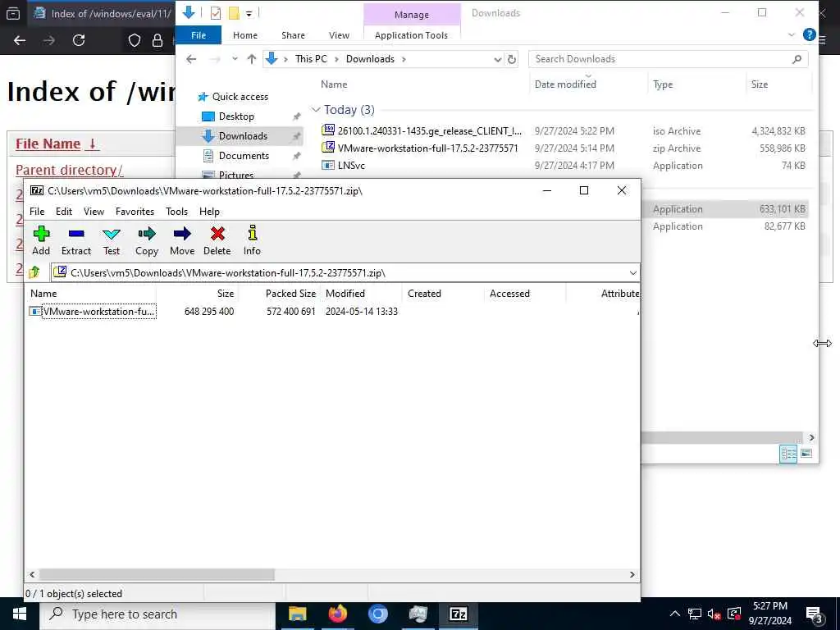This screenshot has height=630, width=840.
Task: Collapse the Today (3) group in Explorer
Action: point(316,110)
